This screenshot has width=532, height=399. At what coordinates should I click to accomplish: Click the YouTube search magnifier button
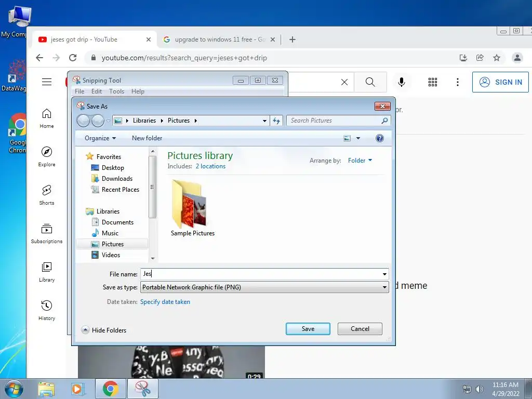coord(370,82)
